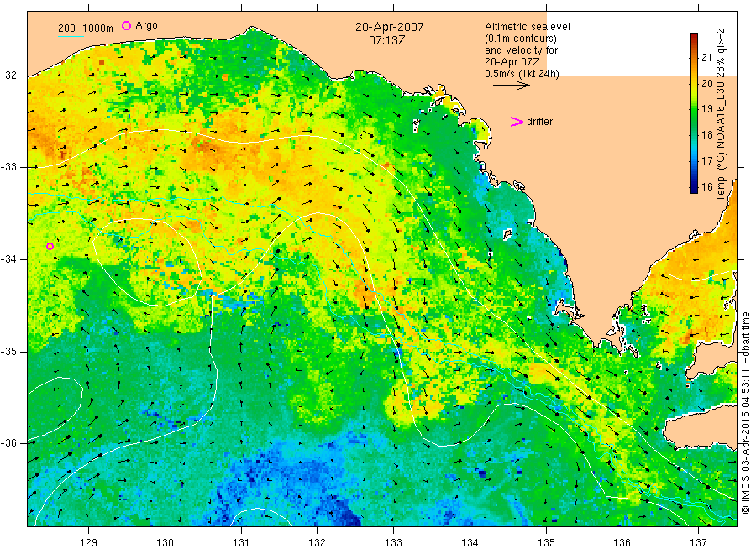Viewport: 756px width, 554px height.
Task: Click the '20-Apr 07Z' text
Action: click(x=512, y=61)
